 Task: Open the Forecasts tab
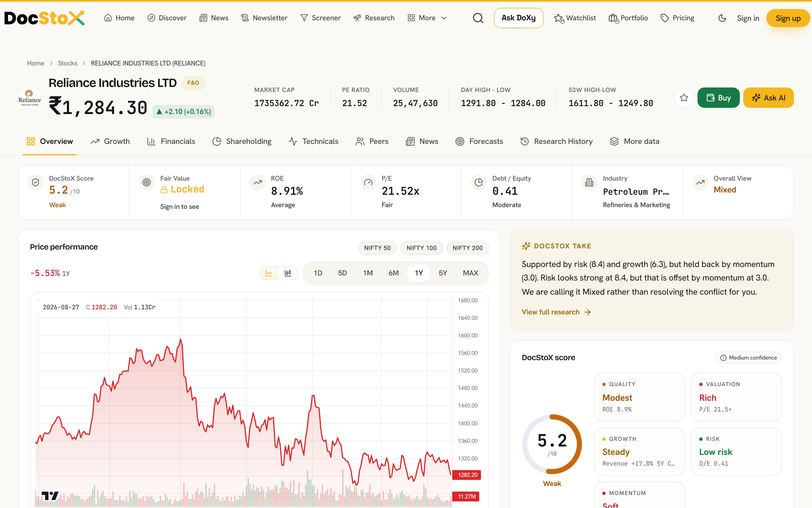tap(479, 141)
